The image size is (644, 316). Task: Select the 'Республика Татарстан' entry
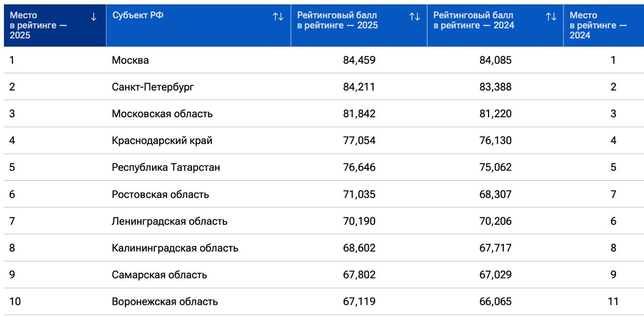pos(166,168)
